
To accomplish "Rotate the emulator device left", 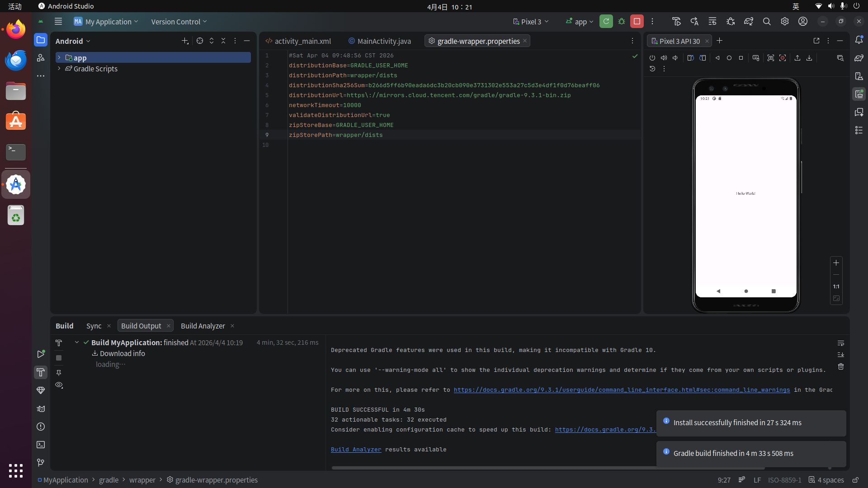I will coord(690,58).
